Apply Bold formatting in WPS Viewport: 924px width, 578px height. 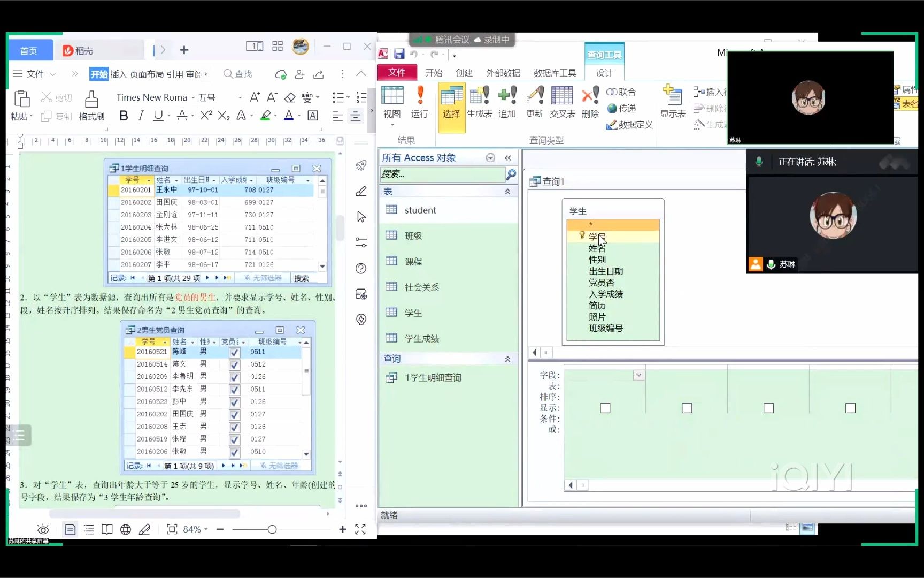tap(124, 116)
